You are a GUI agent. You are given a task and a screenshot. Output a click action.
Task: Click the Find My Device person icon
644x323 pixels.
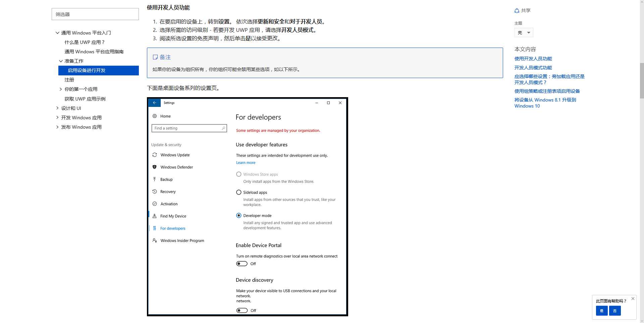[155, 216]
